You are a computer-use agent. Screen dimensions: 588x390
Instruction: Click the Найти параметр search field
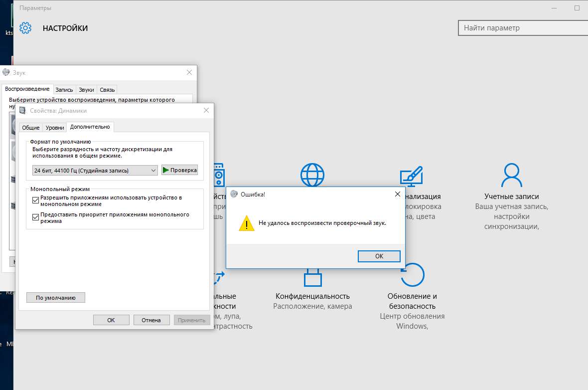click(523, 28)
